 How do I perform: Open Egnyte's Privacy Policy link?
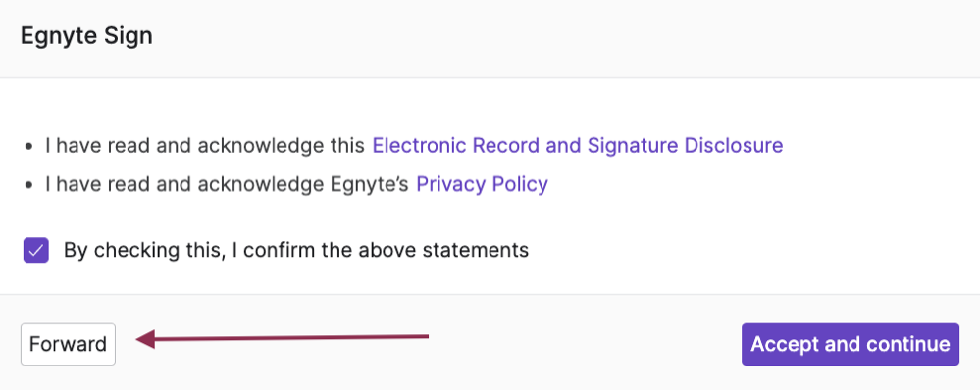point(482,184)
